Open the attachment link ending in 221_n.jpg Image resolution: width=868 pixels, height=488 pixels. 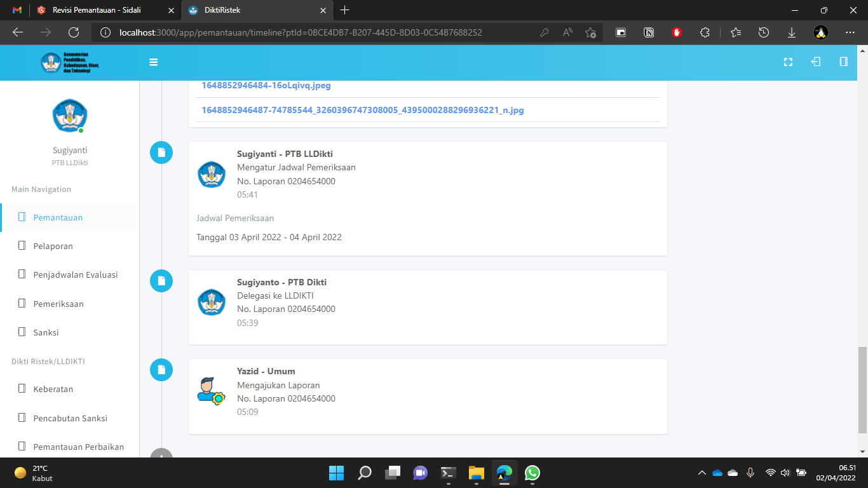pos(362,110)
